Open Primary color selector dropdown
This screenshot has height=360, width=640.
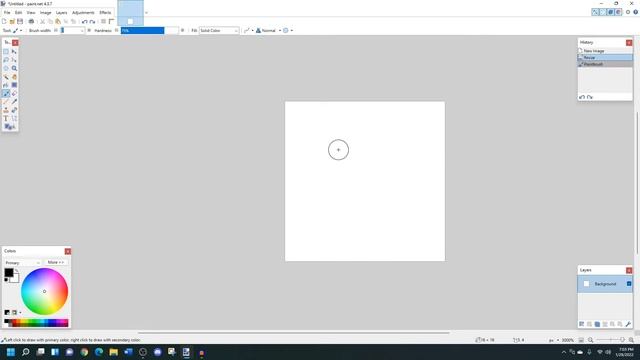tap(22, 263)
